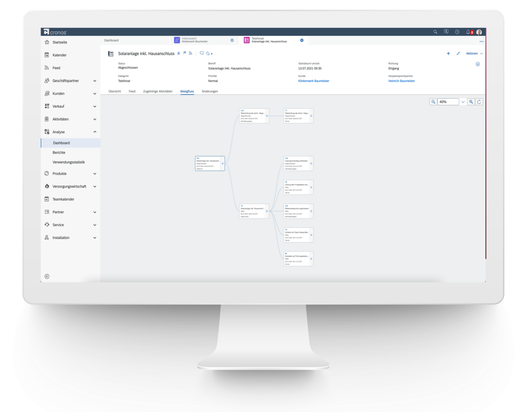The image size is (532, 412).
Task: Zoom out of the document flow
Action: coord(433,102)
